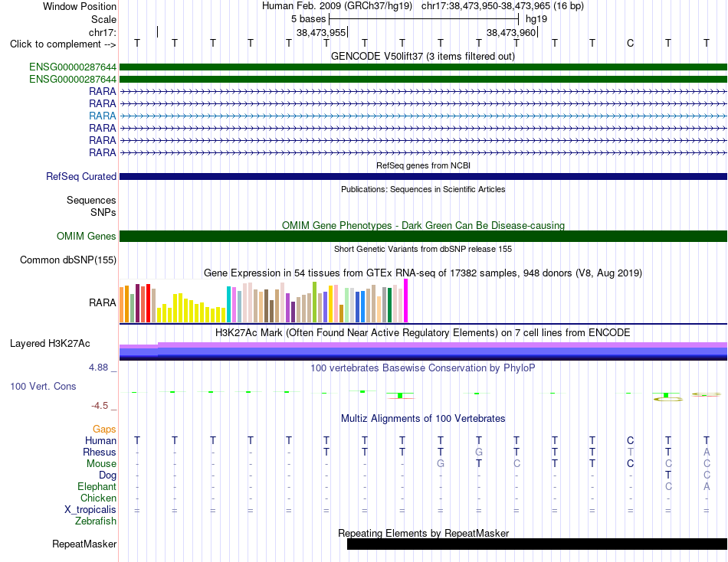Click the 100 Vert. Cons label

pos(43,386)
